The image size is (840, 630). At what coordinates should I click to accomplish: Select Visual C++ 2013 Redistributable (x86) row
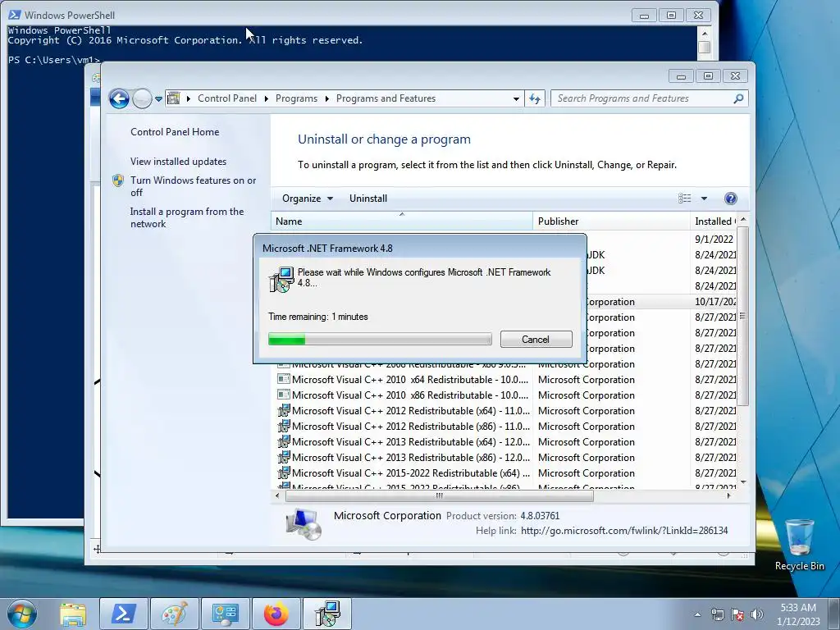pos(506,457)
